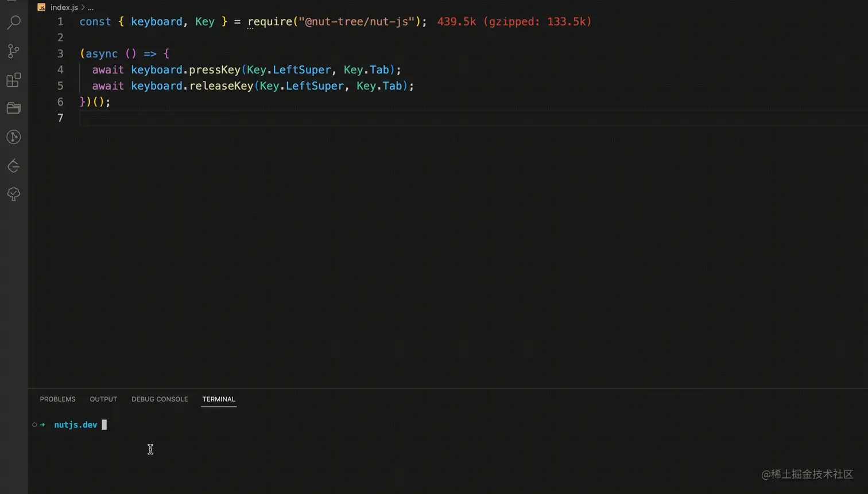Image resolution: width=868 pixels, height=494 pixels.
Task: Switch to the DEBUG CONSOLE tab
Action: 160,399
